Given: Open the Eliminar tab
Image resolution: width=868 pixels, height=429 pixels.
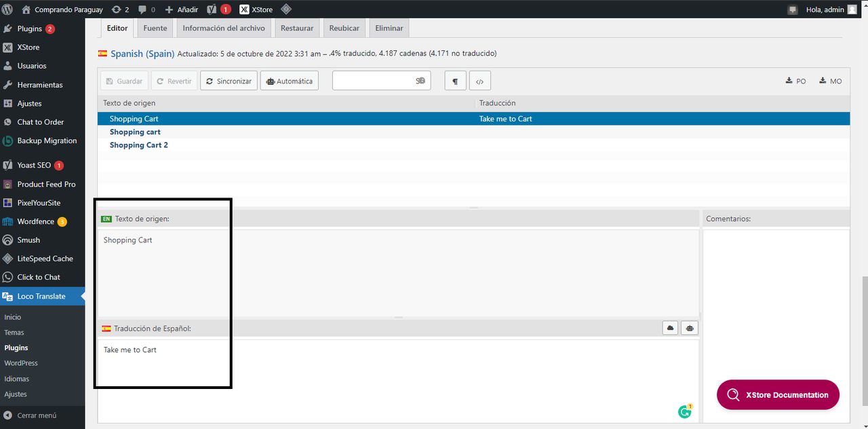Looking at the screenshot, I should point(389,29).
